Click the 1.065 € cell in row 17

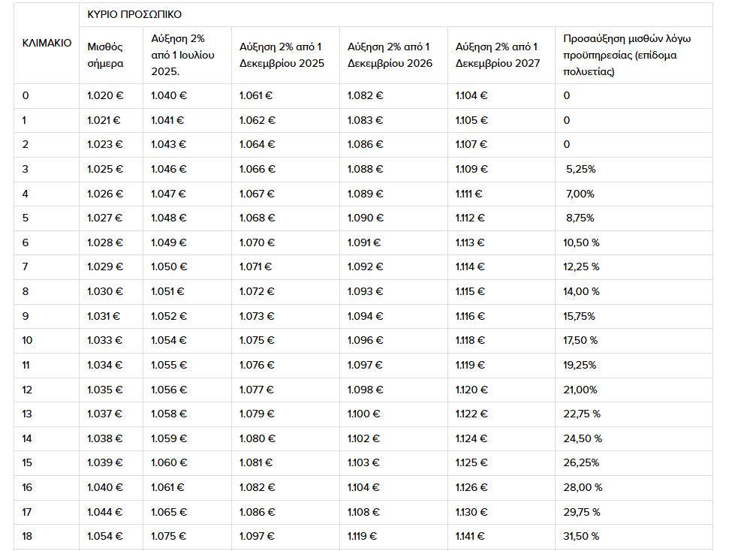tap(169, 512)
